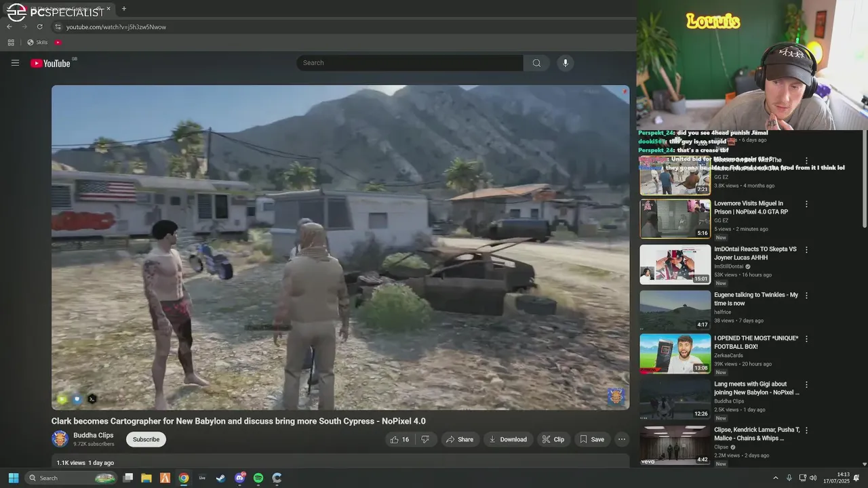868x488 pixels.
Task: Open a new browser tab
Action: (x=123, y=9)
